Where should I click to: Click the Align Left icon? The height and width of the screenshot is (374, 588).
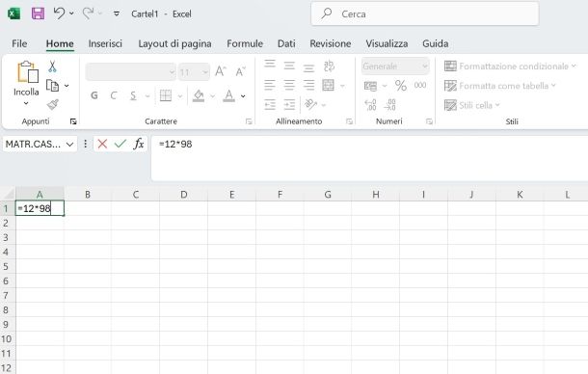click(x=270, y=85)
